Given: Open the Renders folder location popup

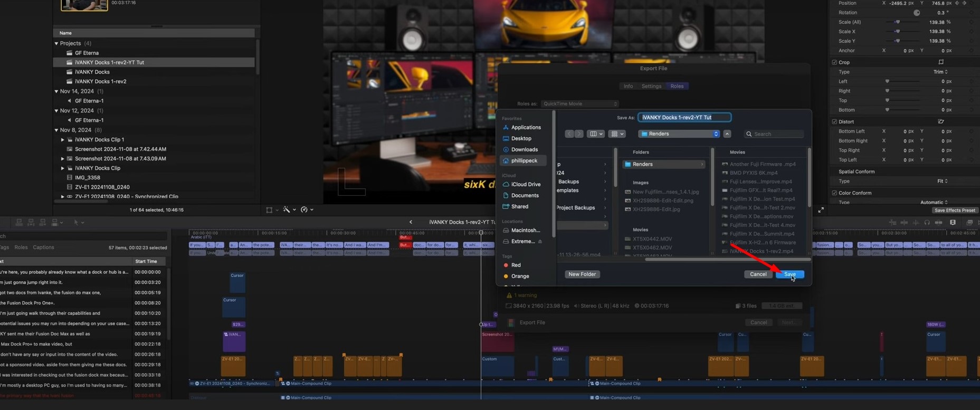Looking at the screenshot, I should click(679, 134).
